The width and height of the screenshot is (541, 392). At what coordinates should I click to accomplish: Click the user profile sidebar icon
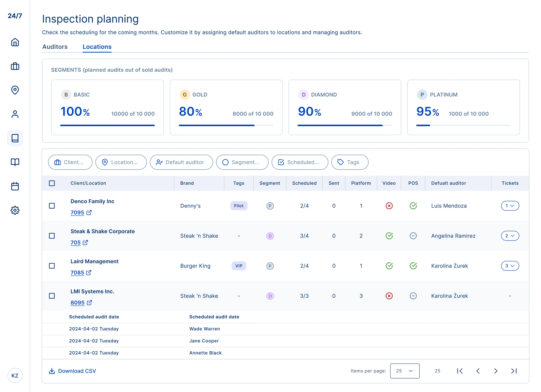pyautogui.click(x=15, y=114)
